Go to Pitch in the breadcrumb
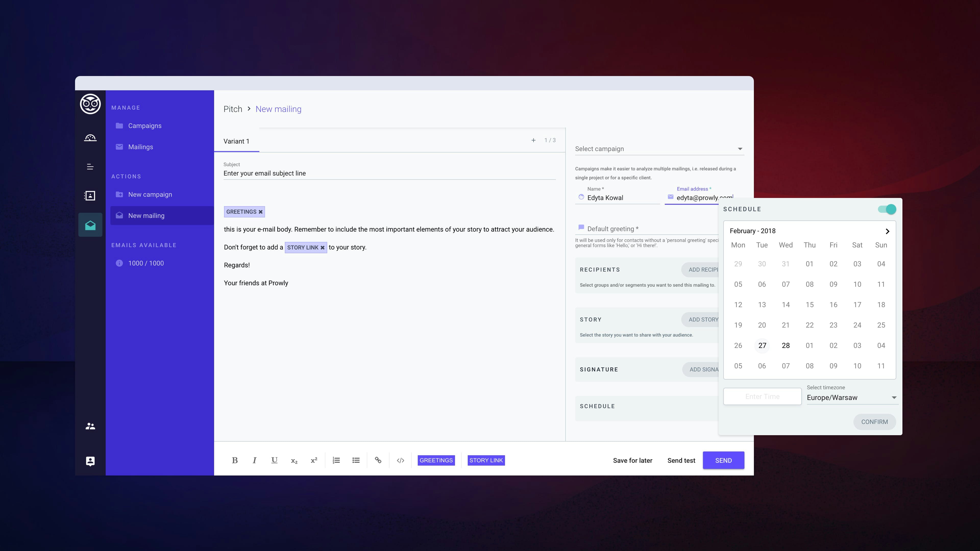 (x=233, y=109)
